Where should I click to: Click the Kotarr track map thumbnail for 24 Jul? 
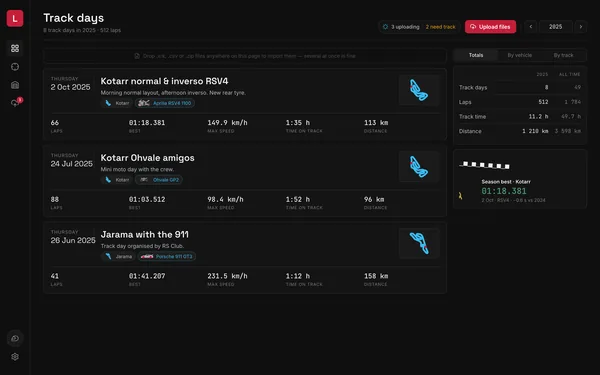pos(419,166)
